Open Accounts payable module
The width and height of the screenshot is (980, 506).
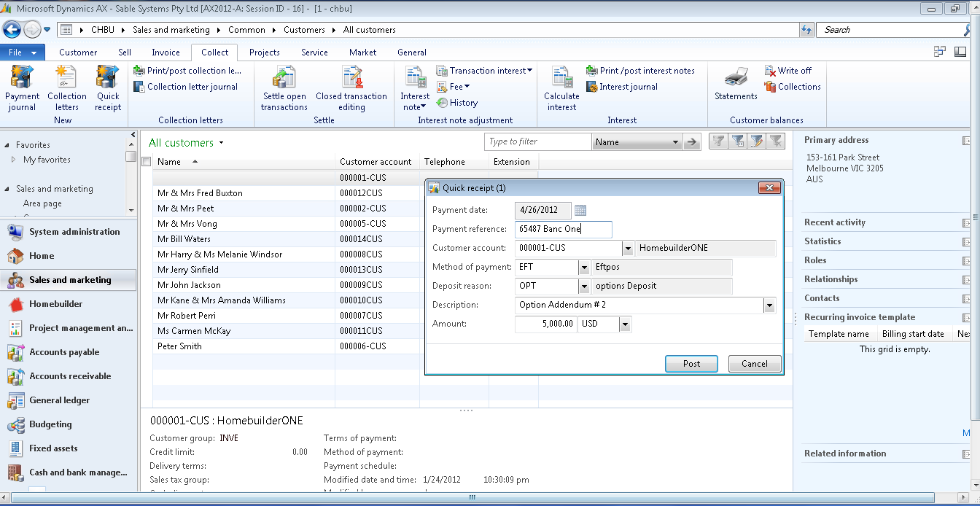tap(69, 352)
